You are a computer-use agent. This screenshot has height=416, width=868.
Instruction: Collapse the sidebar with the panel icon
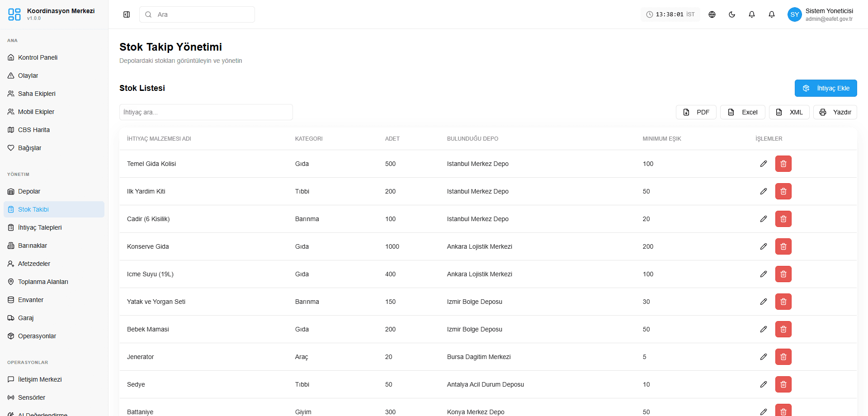(127, 14)
